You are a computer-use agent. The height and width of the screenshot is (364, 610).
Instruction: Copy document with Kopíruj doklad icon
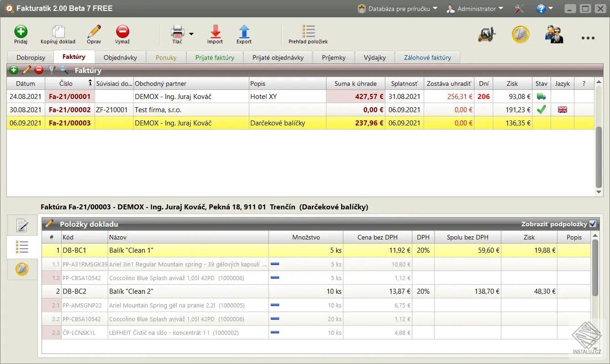[x=58, y=32]
